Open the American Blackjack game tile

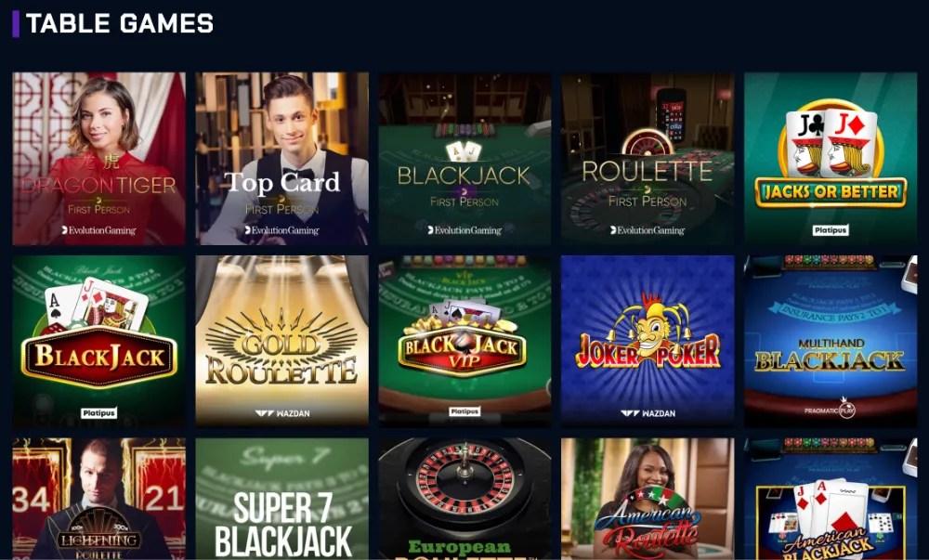[831, 499]
